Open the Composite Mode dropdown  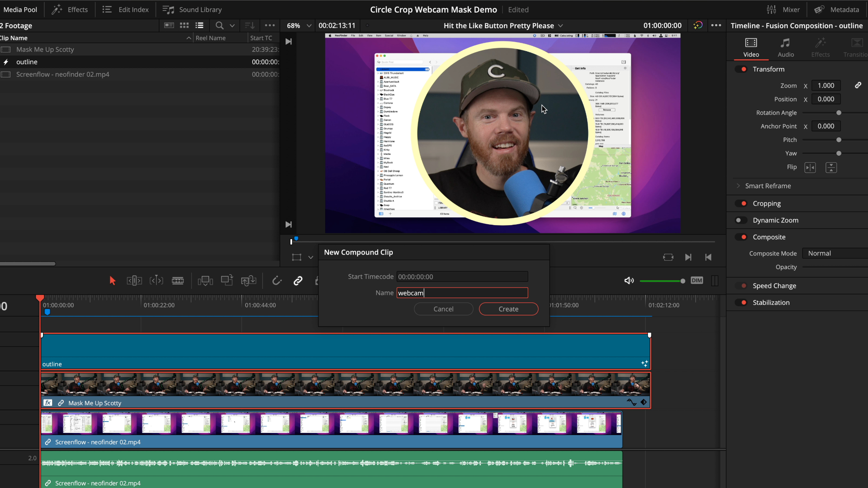coord(834,253)
